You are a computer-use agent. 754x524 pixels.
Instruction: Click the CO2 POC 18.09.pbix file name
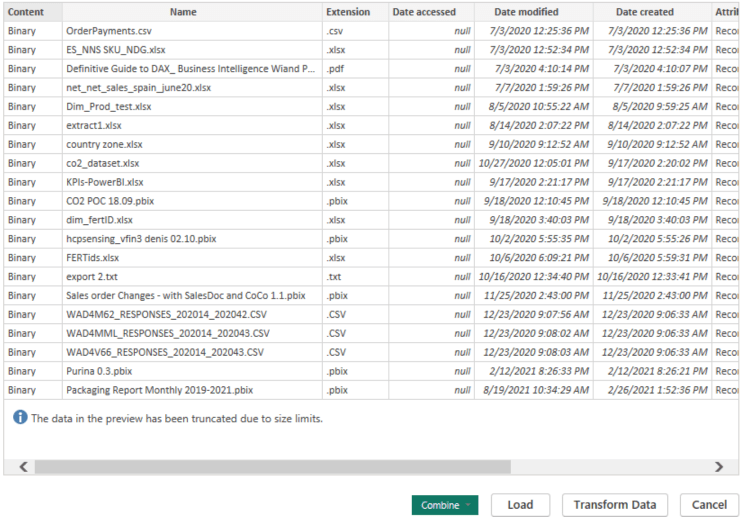coord(112,200)
